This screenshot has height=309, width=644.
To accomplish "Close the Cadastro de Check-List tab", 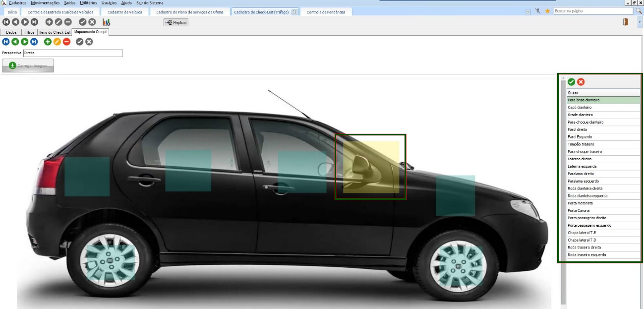I will tap(294, 12).
